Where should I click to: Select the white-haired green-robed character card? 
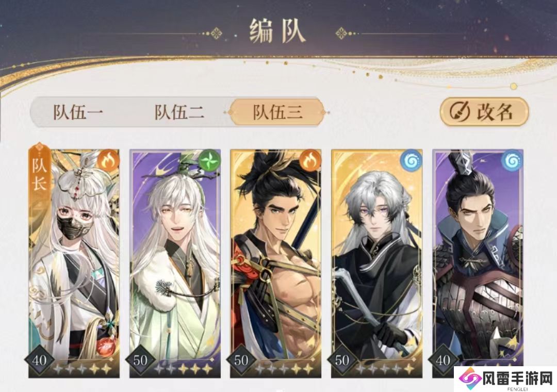(175, 264)
